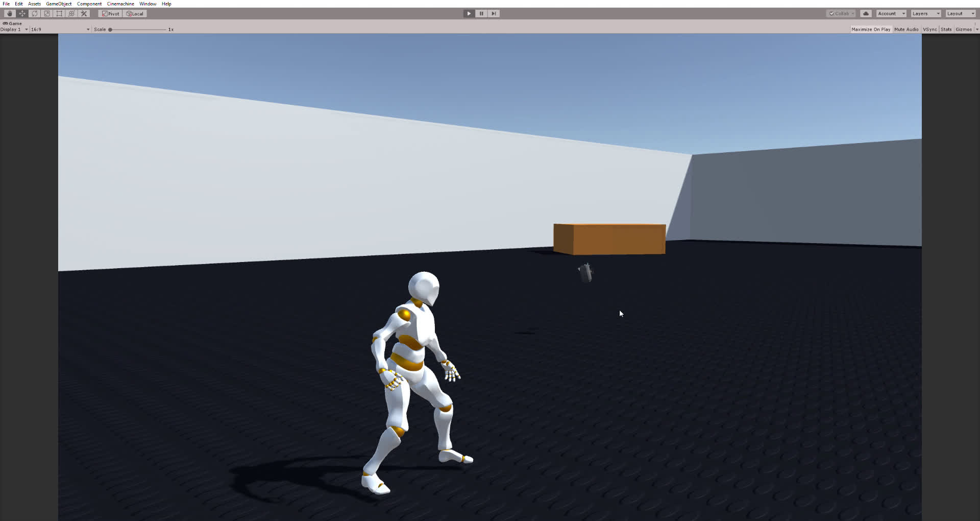
Task: Pause the game with the Pause button
Action: 481,14
